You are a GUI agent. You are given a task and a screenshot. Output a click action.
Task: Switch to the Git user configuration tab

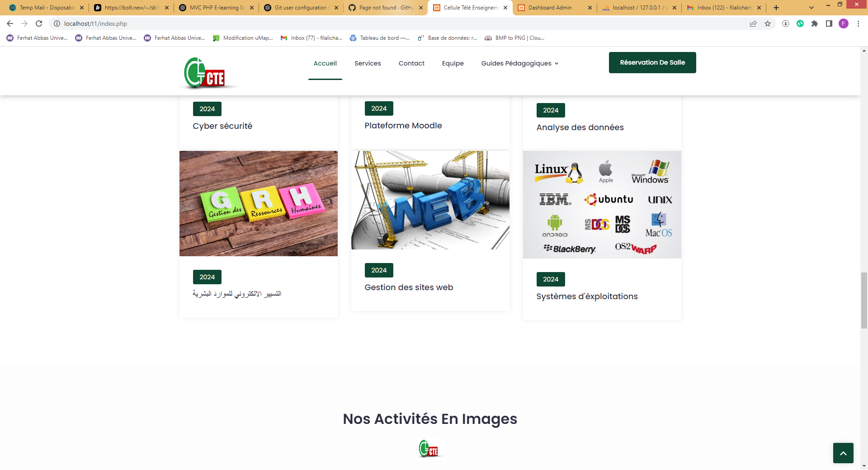[x=301, y=8]
